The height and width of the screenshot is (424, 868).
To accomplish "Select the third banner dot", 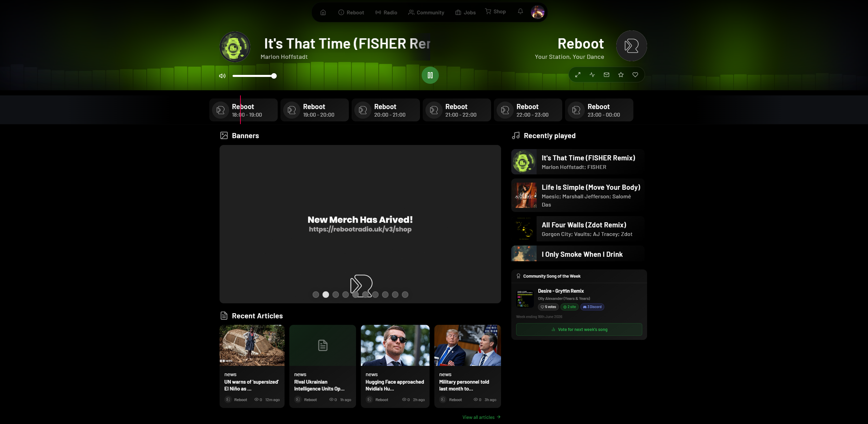I will (x=336, y=294).
